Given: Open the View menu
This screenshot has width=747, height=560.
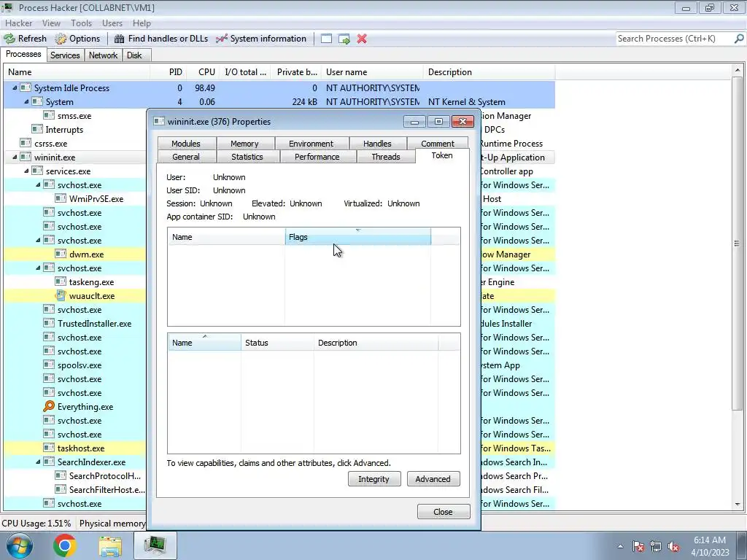Looking at the screenshot, I should tap(51, 23).
